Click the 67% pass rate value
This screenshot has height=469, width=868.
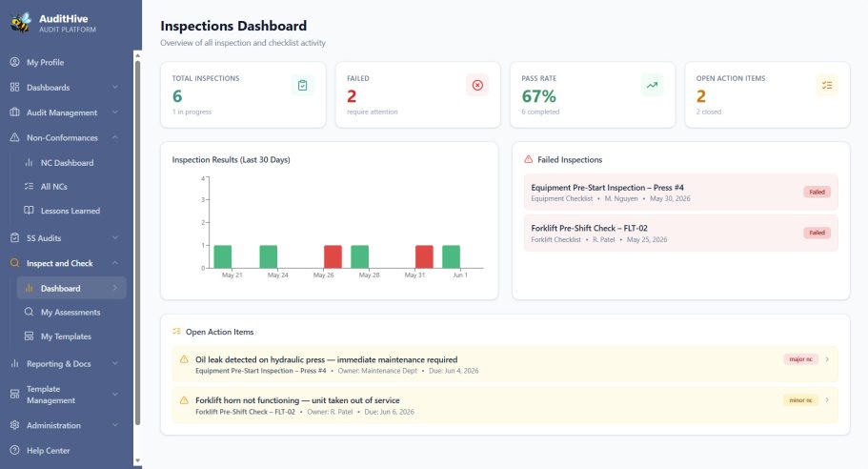pyautogui.click(x=538, y=96)
